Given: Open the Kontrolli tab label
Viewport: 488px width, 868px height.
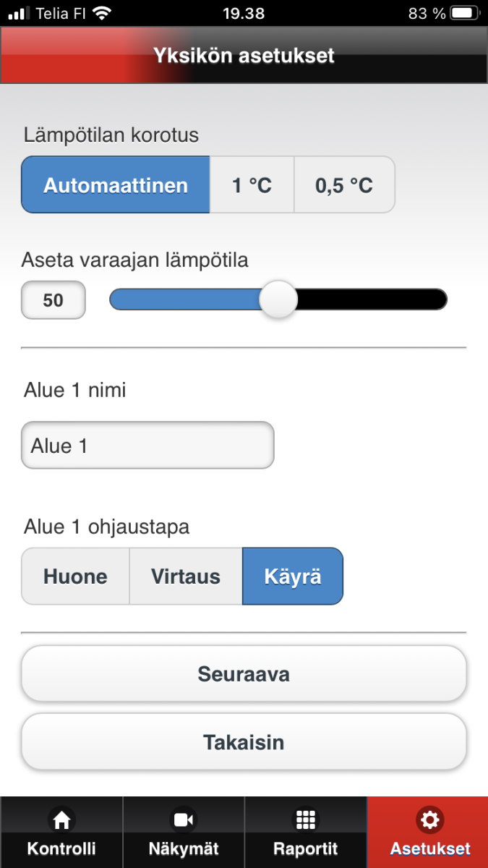Looking at the screenshot, I should coord(61,848).
